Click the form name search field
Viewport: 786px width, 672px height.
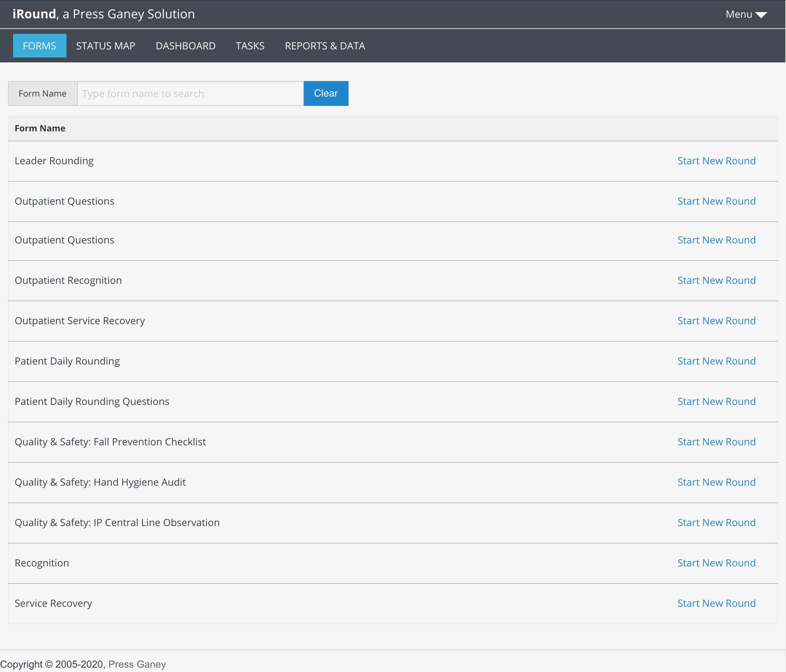point(190,94)
